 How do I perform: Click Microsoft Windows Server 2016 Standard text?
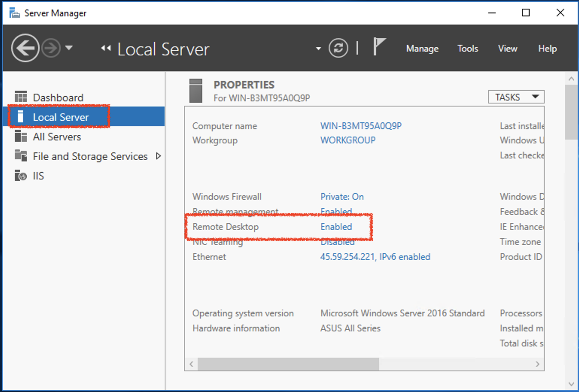pyautogui.click(x=402, y=313)
